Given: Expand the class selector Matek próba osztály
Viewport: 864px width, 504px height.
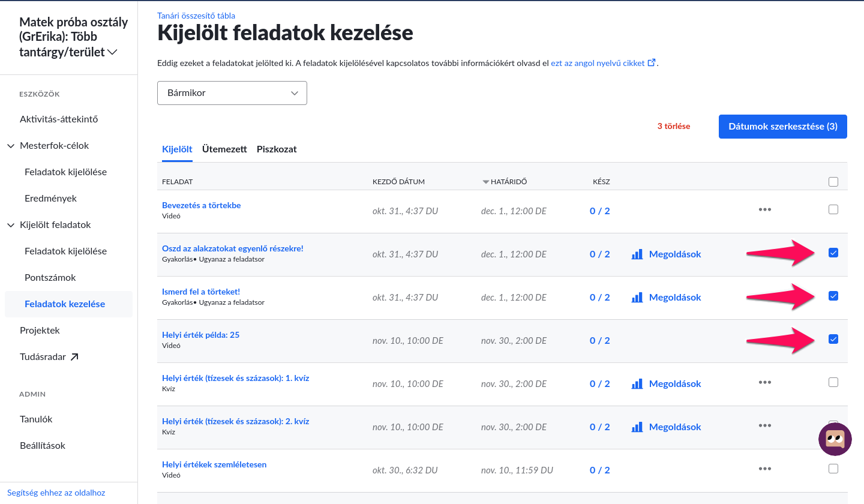Looking at the screenshot, I should click(x=74, y=37).
